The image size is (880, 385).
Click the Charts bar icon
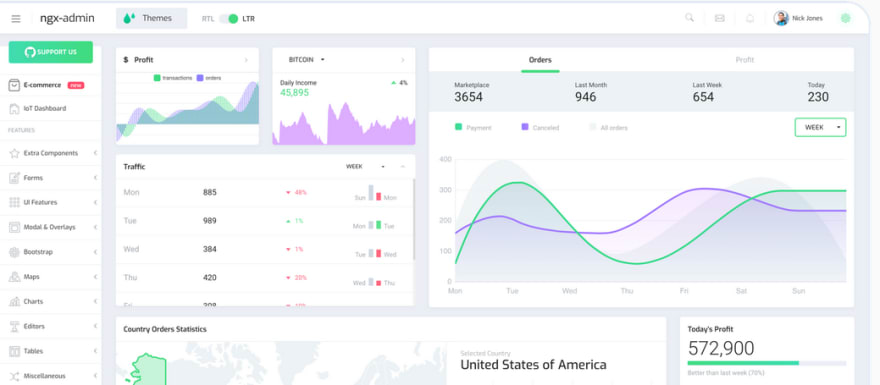click(14, 301)
